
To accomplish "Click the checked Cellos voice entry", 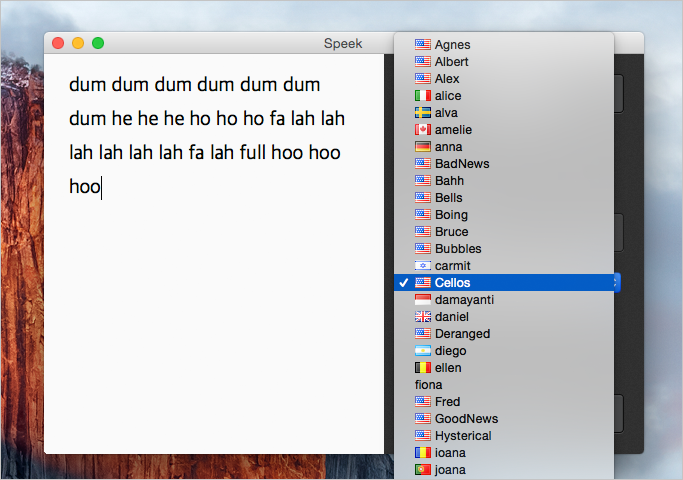I will [504, 282].
